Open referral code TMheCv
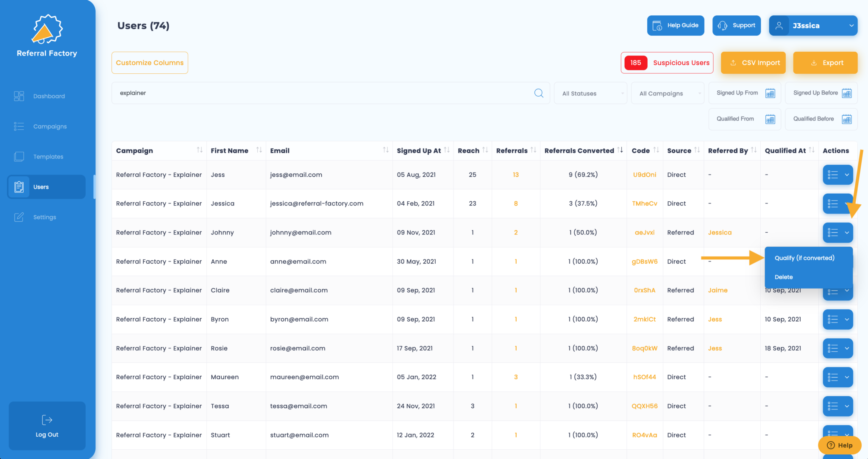The image size is (868, 459). pyautogui.click(x=645, y=203)
